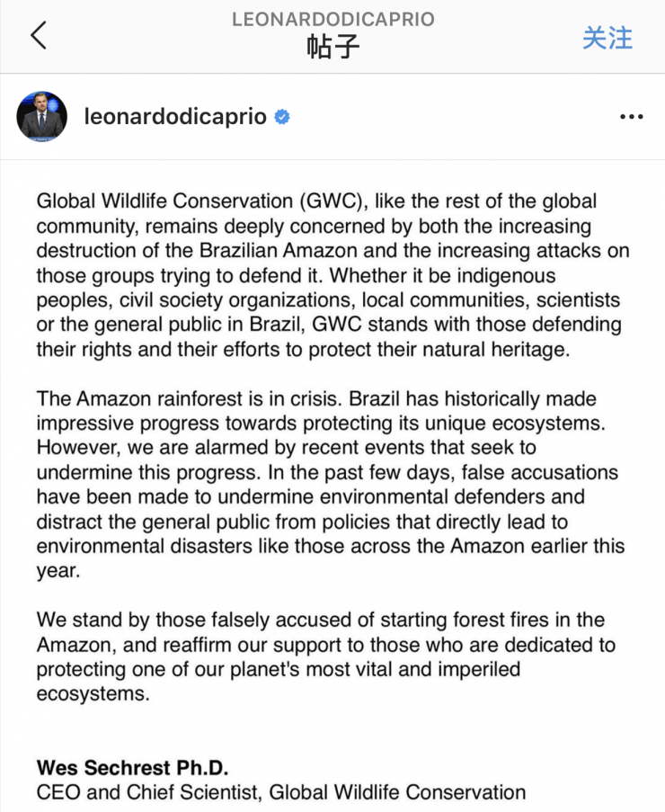The width and height of the screenshot is (665, 812).
Task: Follow the account with the 关注 button
Action: (x=607, y=39)
